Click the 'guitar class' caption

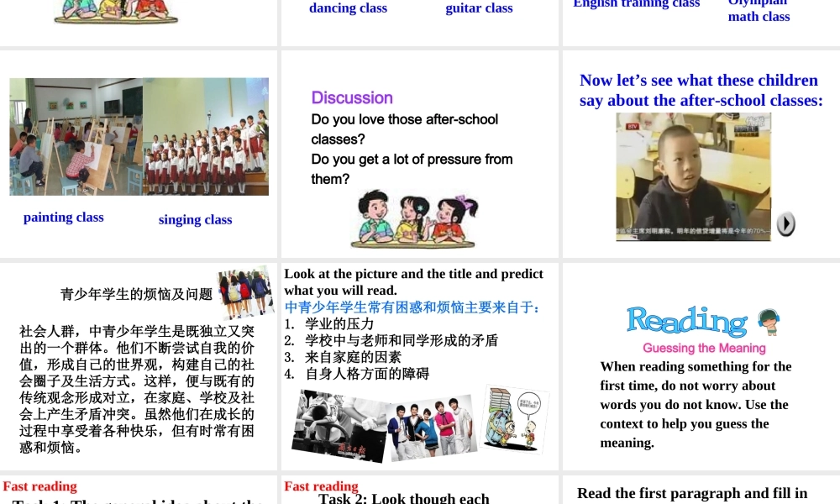(x=479, y=8)
